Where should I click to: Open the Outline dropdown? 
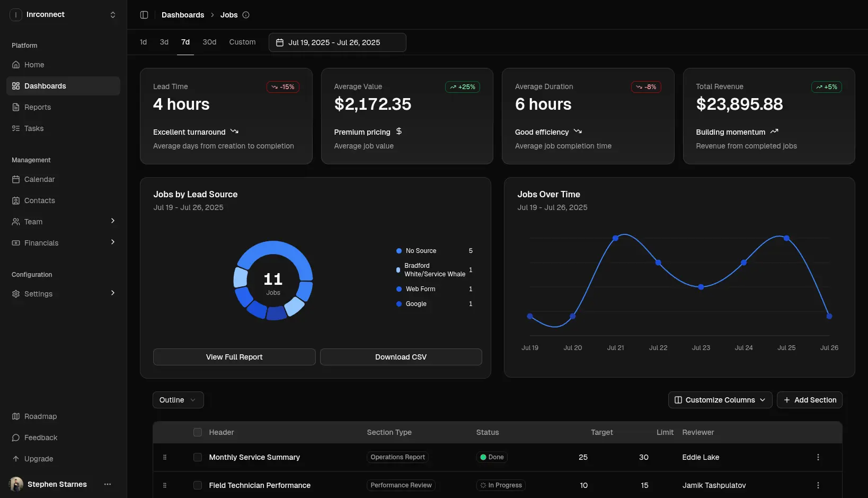pos(178,400)
